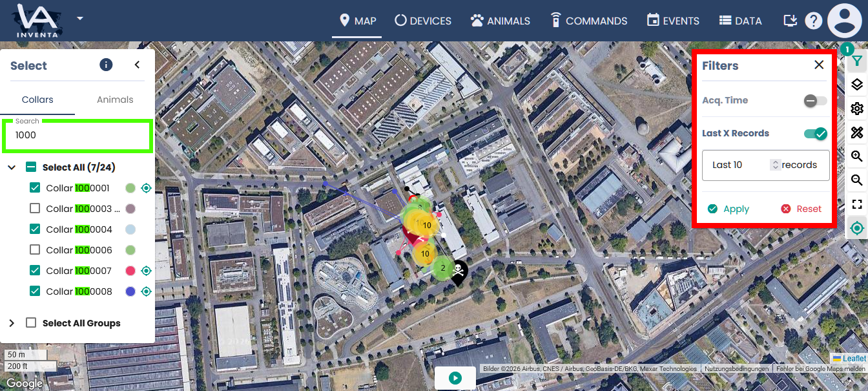Click the red color swatch for Collar 1000007
868x391 pixels.
pos(130,271)
